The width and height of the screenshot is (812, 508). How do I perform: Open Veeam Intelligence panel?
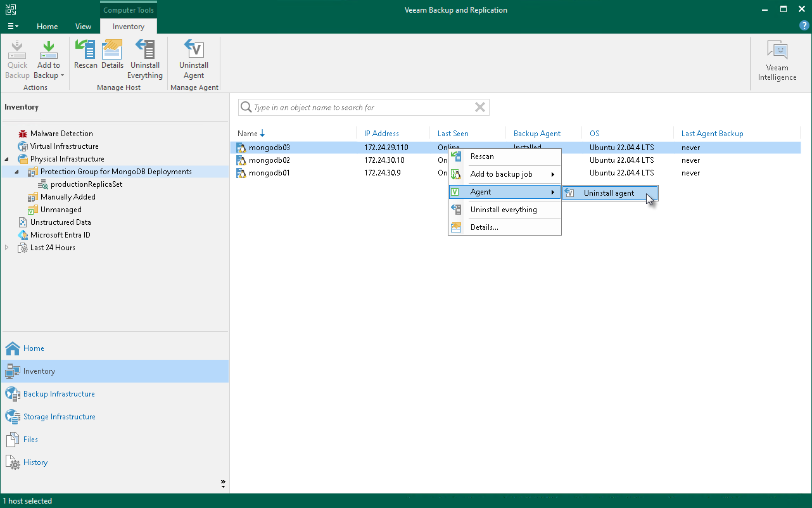pos(777,61)
